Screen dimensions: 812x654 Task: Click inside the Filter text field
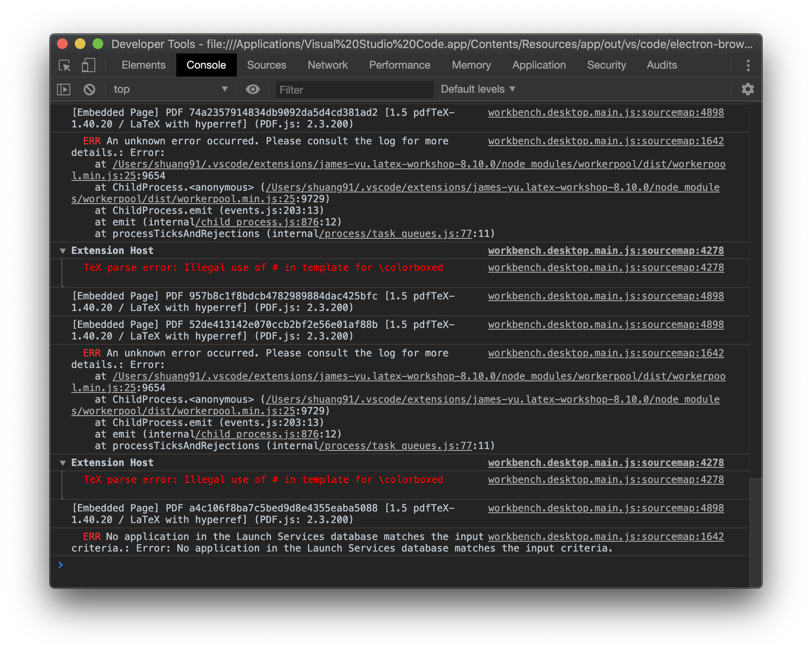[354, 89]
